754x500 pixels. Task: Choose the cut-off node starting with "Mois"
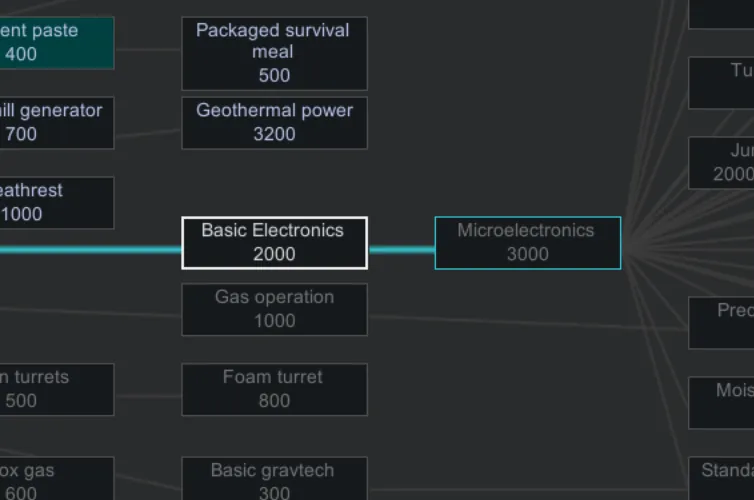pos(722,402)
